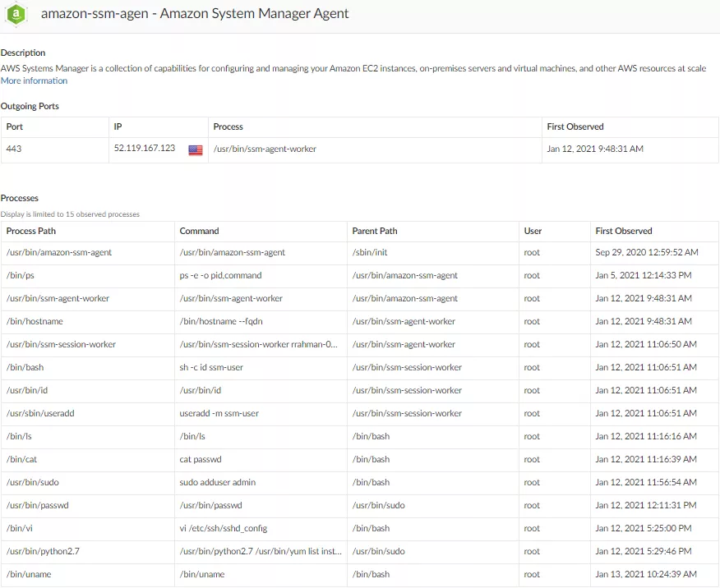Screen dimensions: 720x588
Task: Click the ps -e -o pid,command command
Action: pyautogui.click(x=220, y=275)
